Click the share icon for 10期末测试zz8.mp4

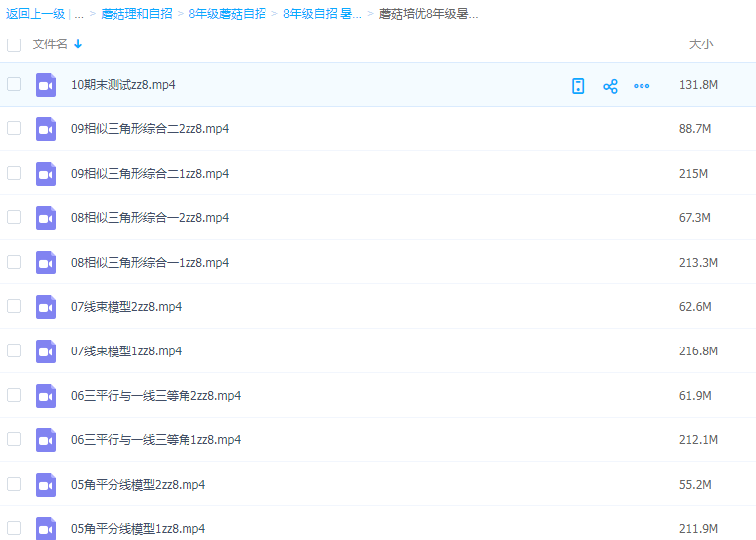610,86
